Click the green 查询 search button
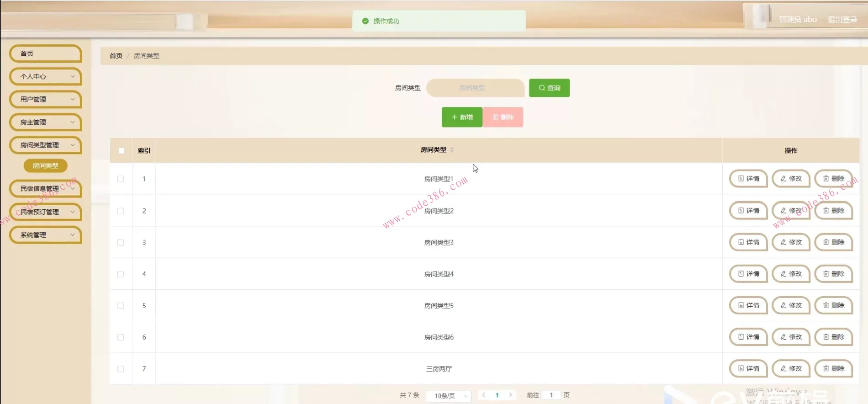Screen dimensions: 868x404 [x=549, y=88]
